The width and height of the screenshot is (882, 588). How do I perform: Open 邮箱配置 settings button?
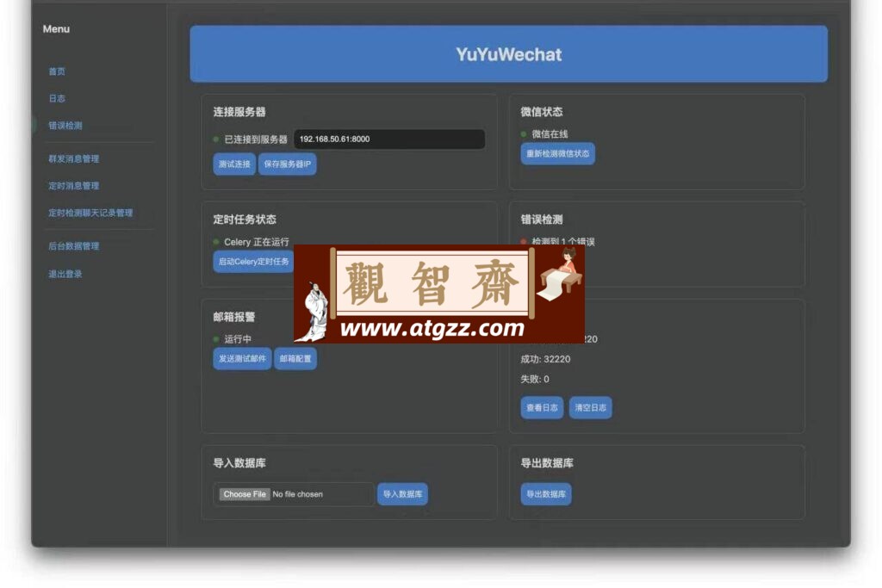[295, 359]
